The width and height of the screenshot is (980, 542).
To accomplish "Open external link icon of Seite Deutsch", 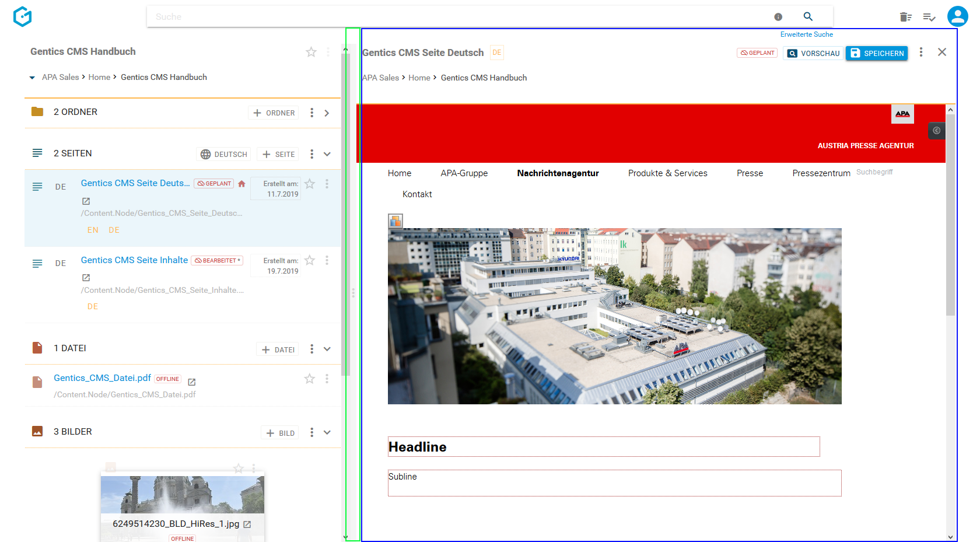I will (x=86, y=201).
